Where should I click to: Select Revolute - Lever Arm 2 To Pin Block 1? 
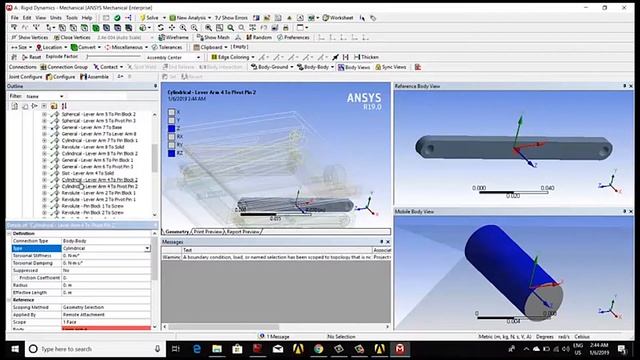click(98, 193)
